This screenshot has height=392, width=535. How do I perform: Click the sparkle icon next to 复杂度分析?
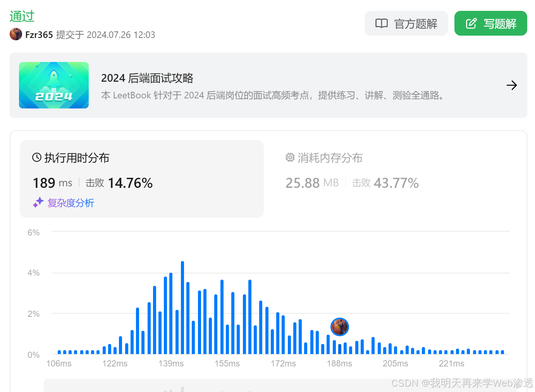tap(38, 202)
